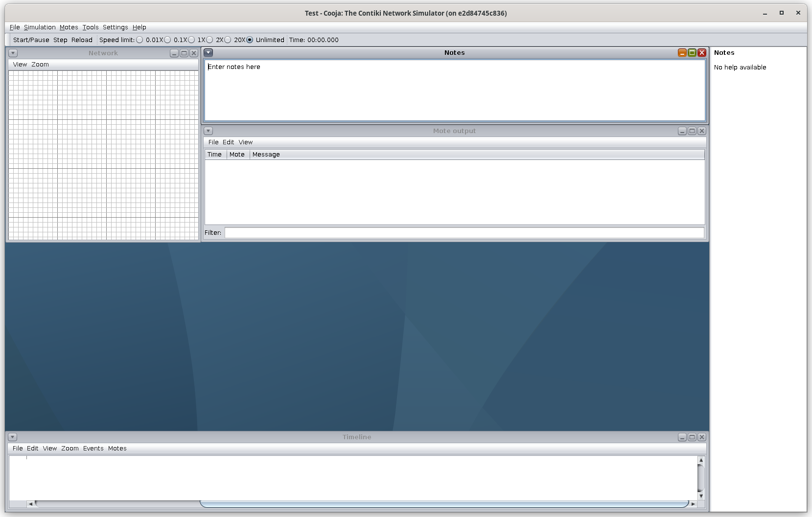Click the Message column header
The width and height of the screenshot is (812, 517).
point(477,155)
